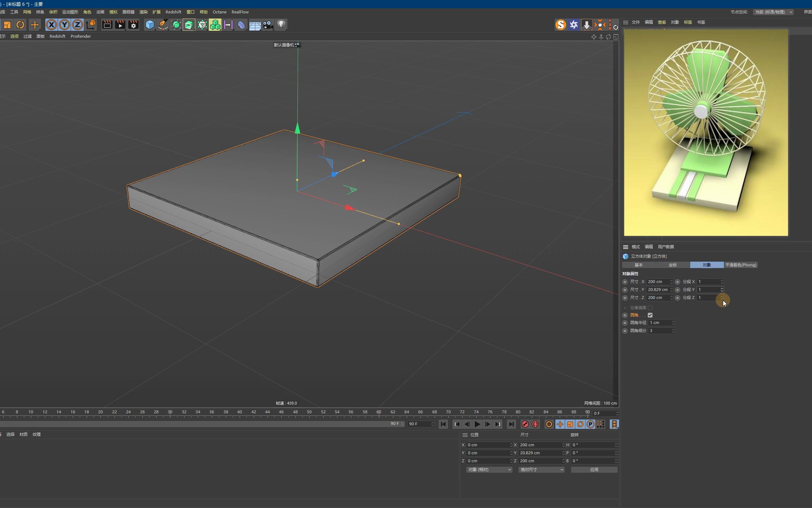Toggle parameter P keyframe recording

click(591, 424)
